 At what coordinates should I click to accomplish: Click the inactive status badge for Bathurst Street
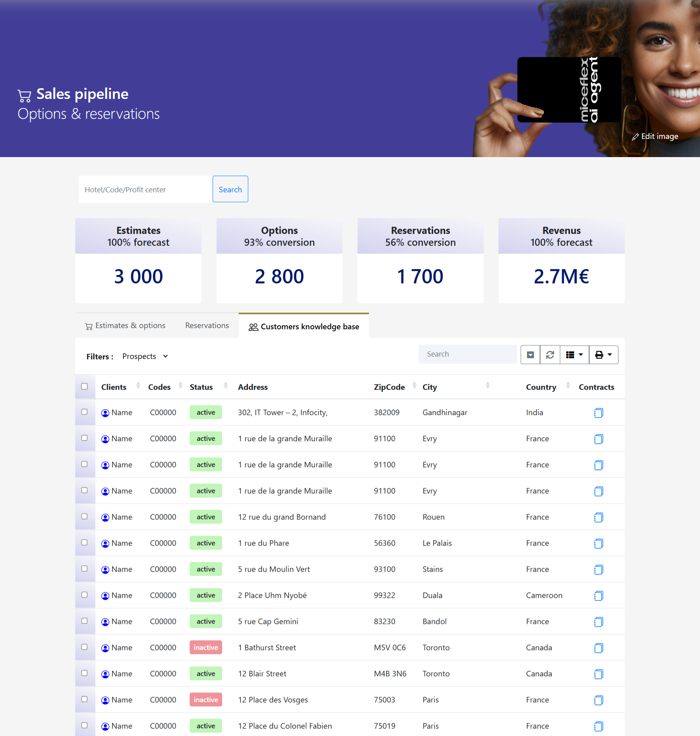click(x=205, y=647)
